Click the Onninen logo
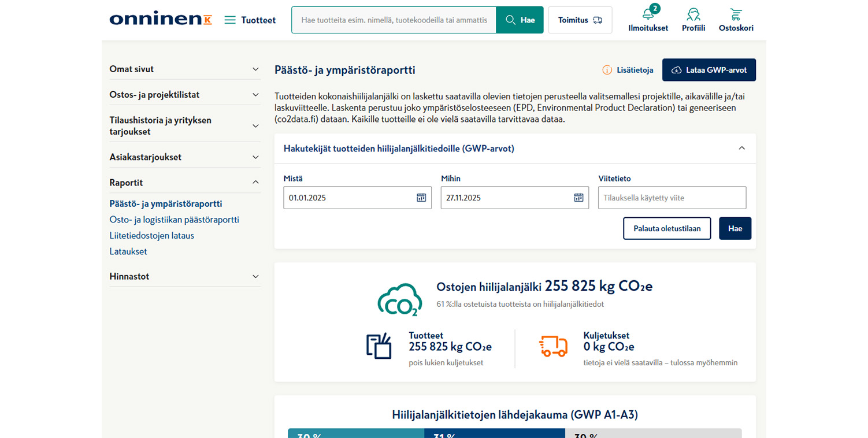868x438 pixels. pyautogui.click(x=161, y=20)
